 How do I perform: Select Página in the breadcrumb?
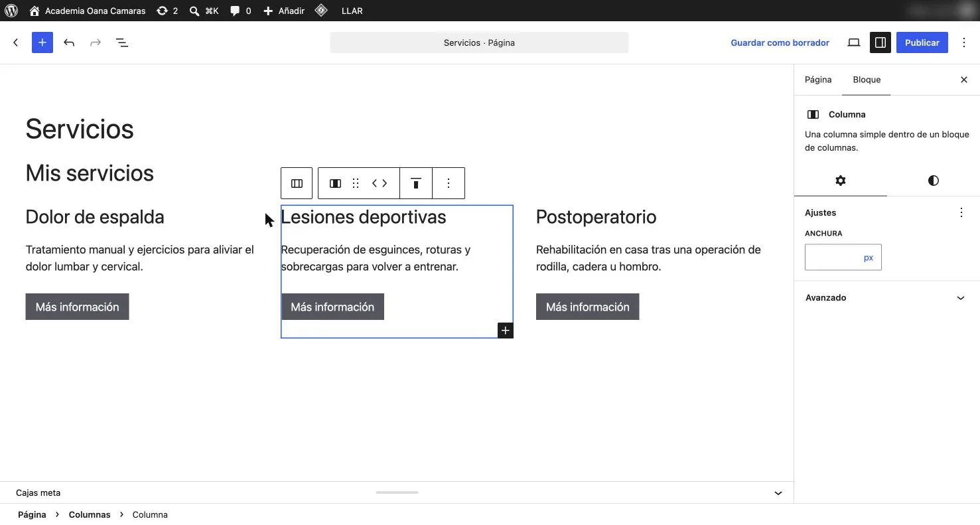(32, 515)
